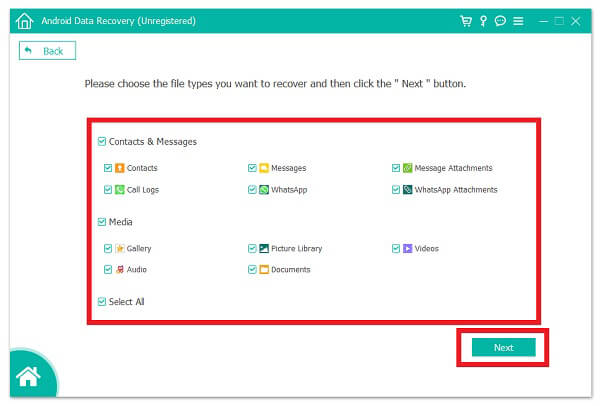The width and height of the screenshot is (600, 406).
Task: Click the Videos file type icon
Action: point(408,248)
